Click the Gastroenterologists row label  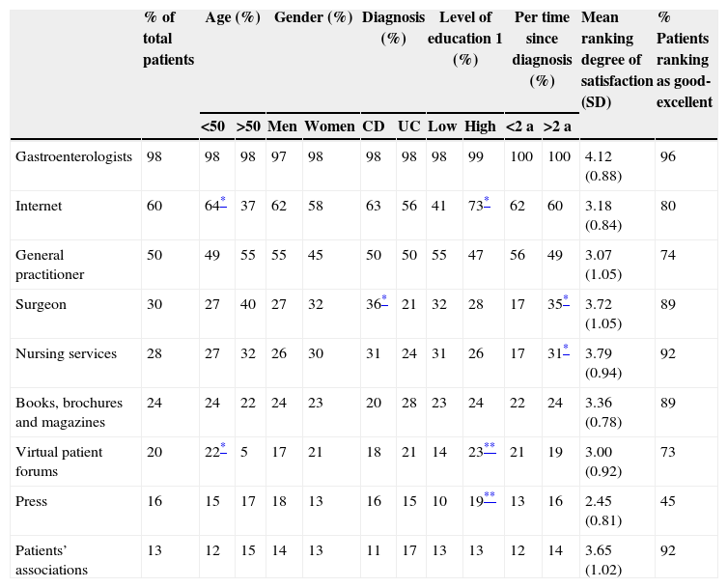73,156
